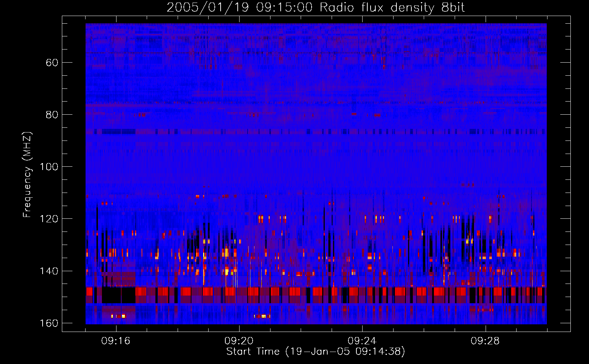Image resolution: width=589 pixels, height=364 pixels.
Task: Click the 'Start Time (19-Jan-05 09:14:38)' label
Action: coord(316,352)
